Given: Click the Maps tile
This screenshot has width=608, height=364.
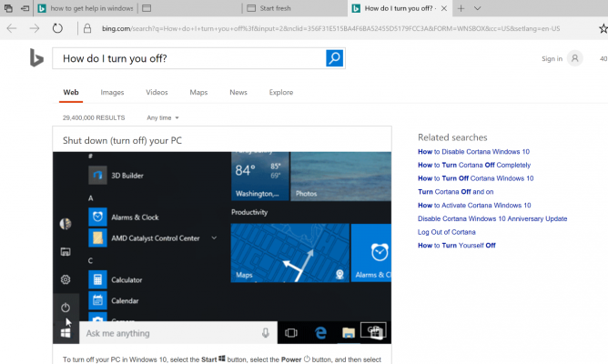Looking at the screenshot, I should click(x=290, y=253).
